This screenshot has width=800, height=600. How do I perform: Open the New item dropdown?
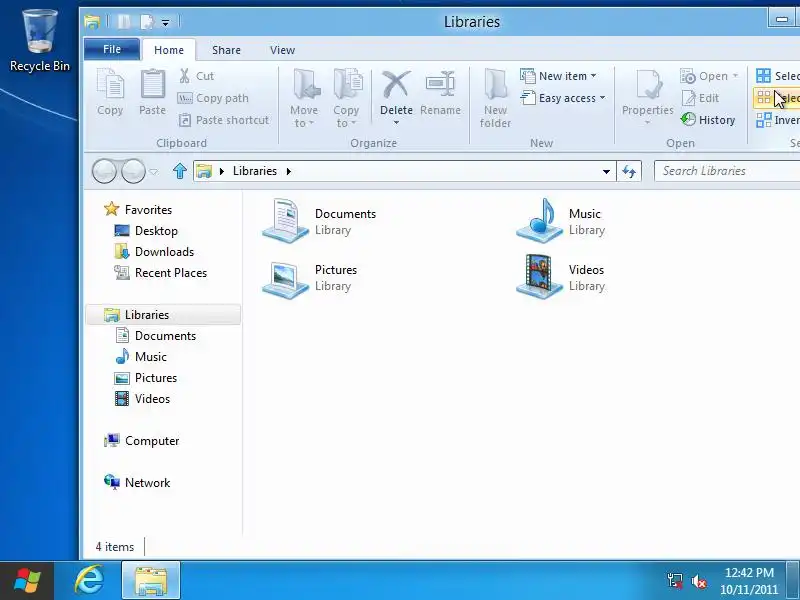(558, 76)
